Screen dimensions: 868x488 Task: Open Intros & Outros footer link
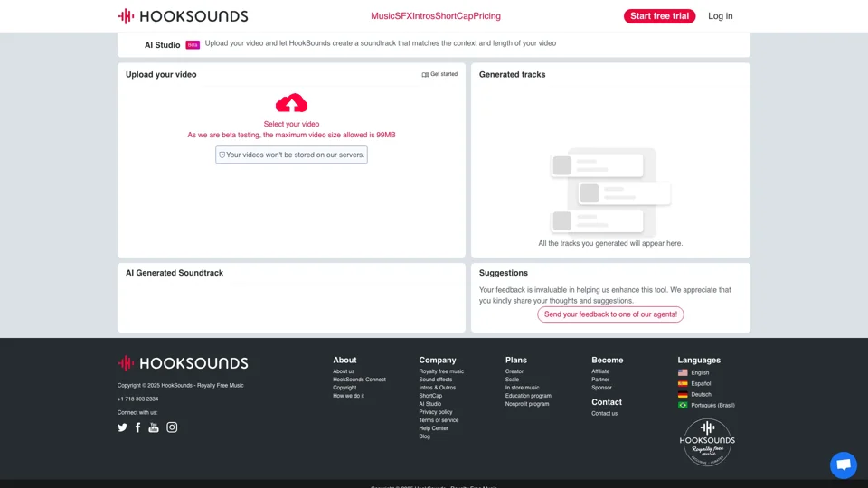coord(438,388)
